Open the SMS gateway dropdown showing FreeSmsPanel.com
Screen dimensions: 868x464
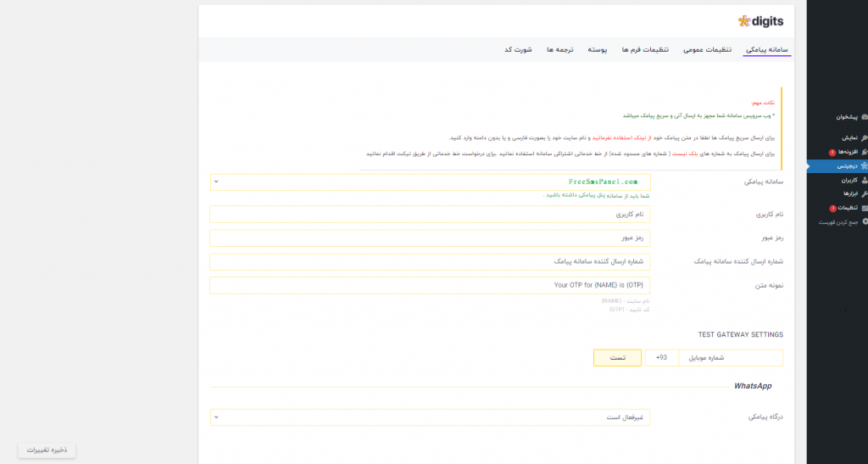click(430, 182)
